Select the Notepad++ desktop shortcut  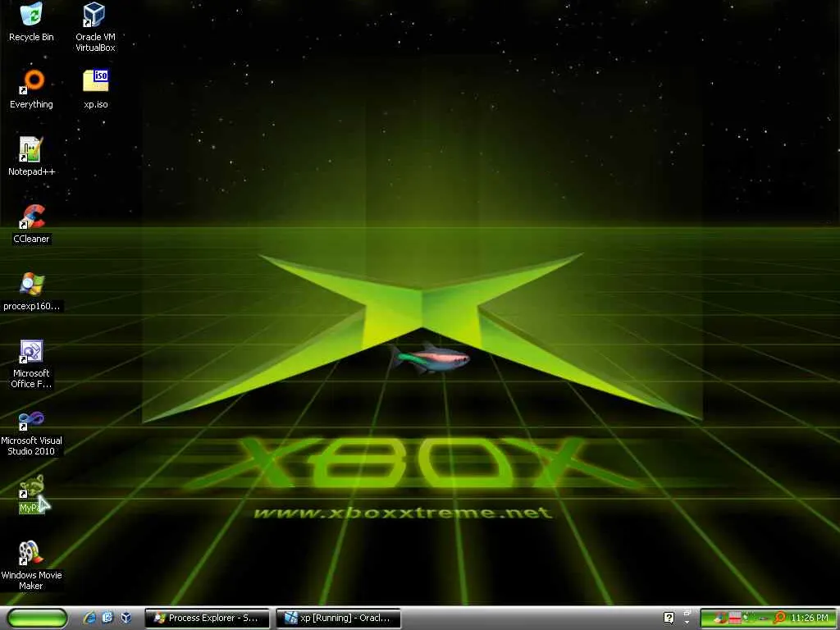[31, 156]
